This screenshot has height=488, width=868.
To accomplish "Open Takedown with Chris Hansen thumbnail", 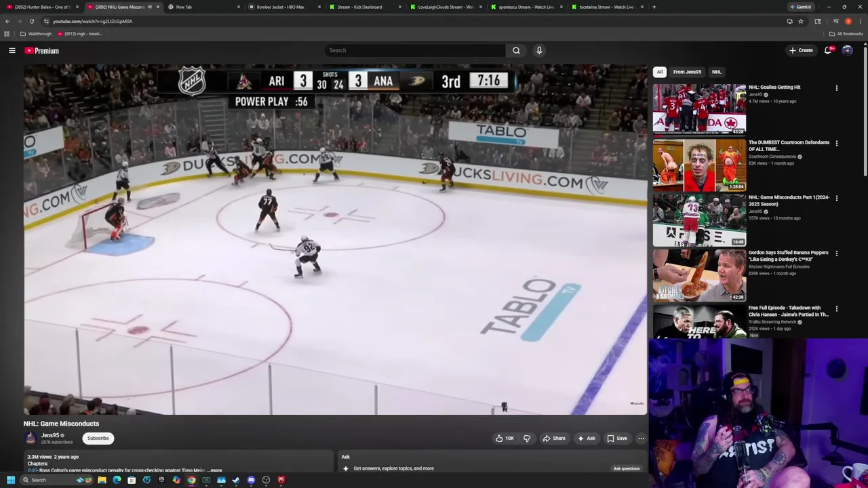I will click(x=699, y=323).
